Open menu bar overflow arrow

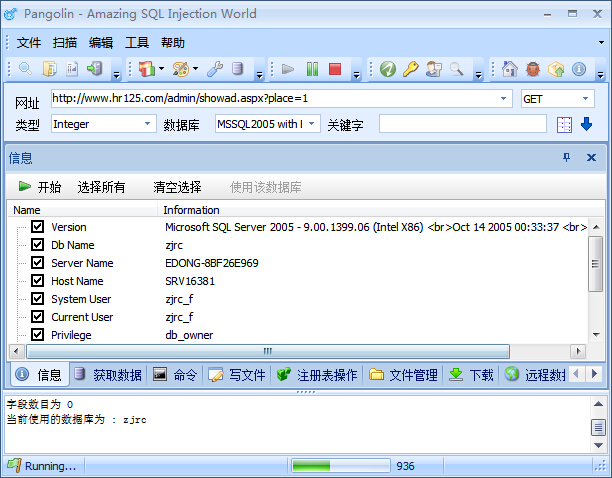601,42
